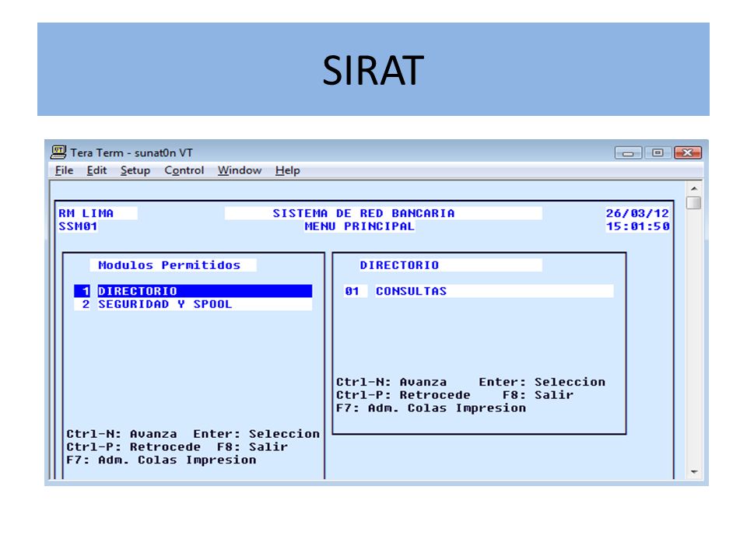The width and height of the screenshot is (747, 560).
Task: Select the 1 DIRECTORIO module row
Action: [x=193, y=291]
